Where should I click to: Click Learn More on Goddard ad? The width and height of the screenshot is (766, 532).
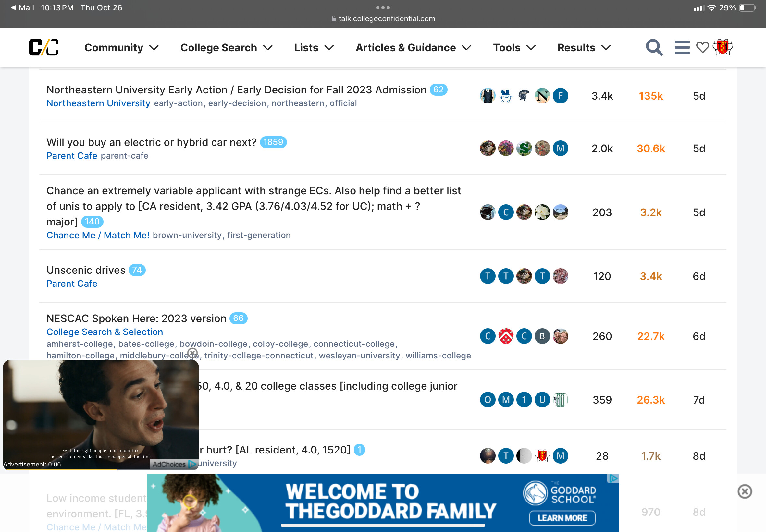[562, 518]
